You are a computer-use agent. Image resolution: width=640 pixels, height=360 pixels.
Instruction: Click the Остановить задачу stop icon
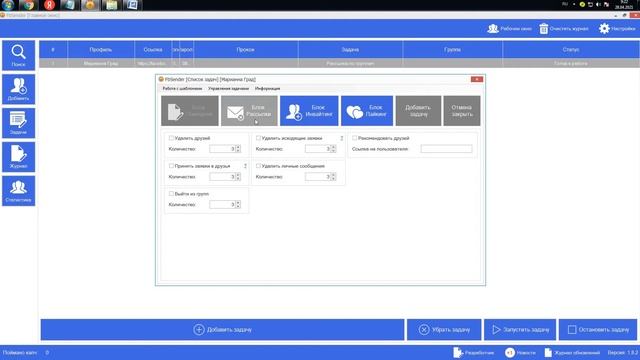(572, 329)
